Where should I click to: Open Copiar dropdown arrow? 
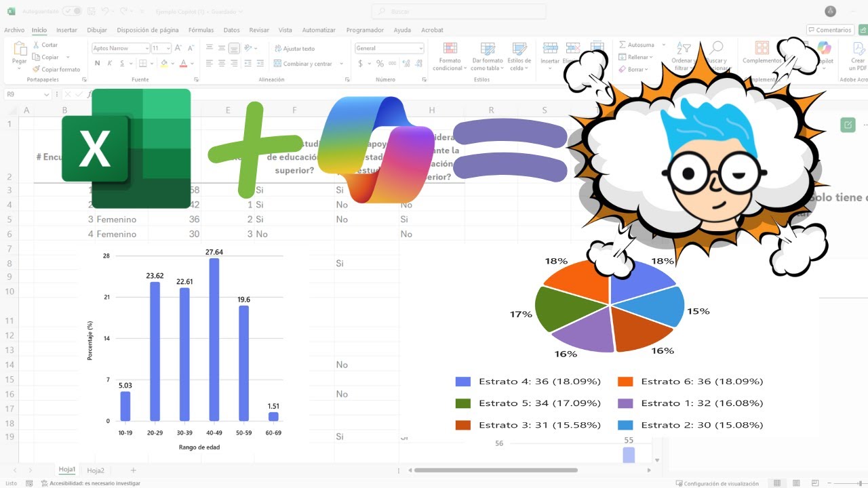68,57
